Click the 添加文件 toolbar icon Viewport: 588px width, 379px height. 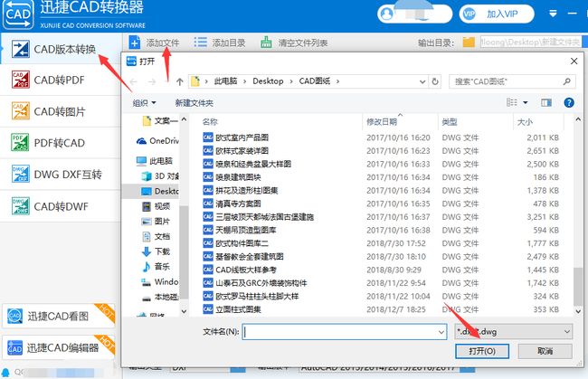(134, 43)
